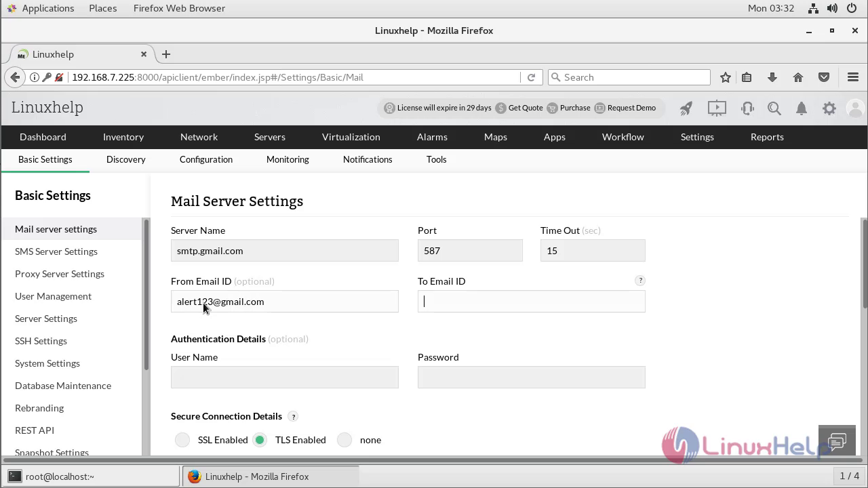Image resolution: width=868 pixels, height=488 pixels.
Task: Open the user profile avatar icon
Action: pyautogui.click(x=856, y=108)
